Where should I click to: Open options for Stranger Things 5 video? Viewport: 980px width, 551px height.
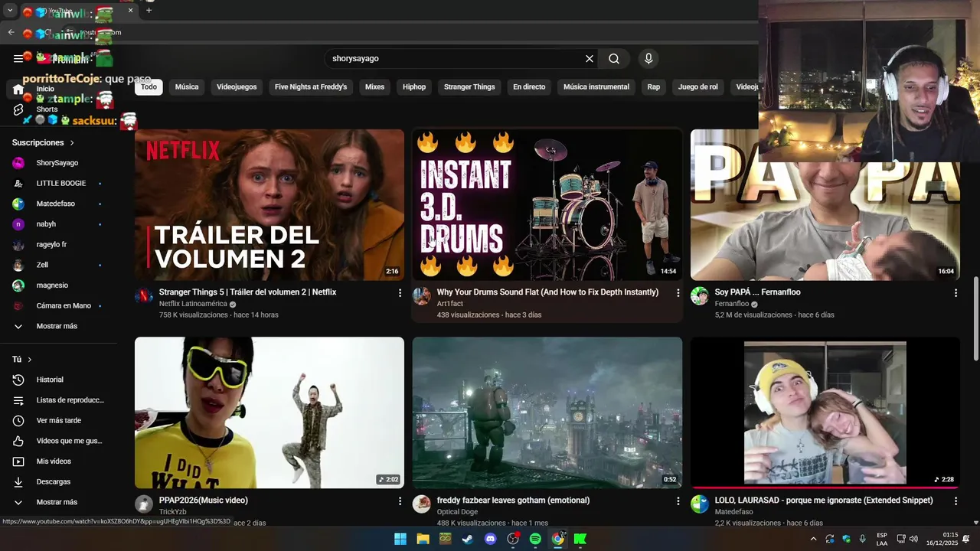pyautogui.click(x=400, y=292)
